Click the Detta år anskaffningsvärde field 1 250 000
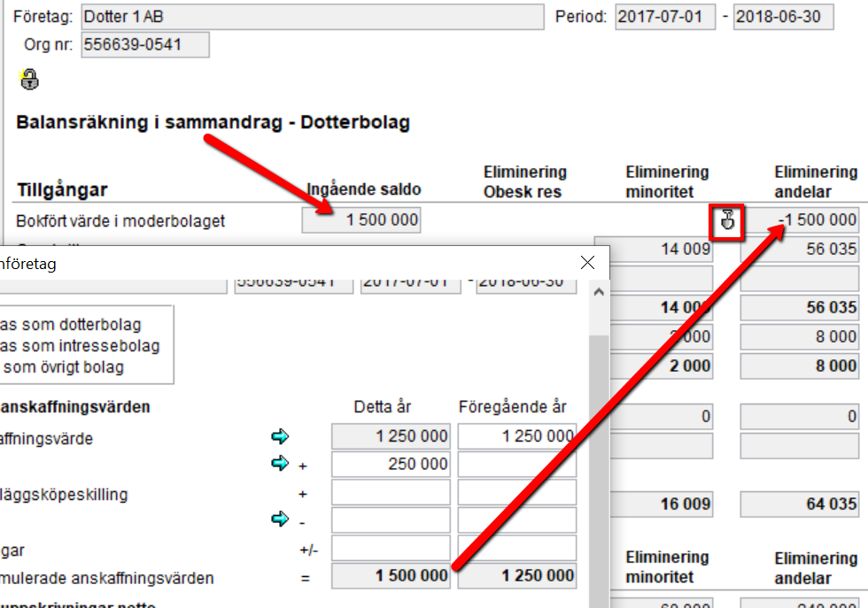The image size is (868, 608). 391,436
